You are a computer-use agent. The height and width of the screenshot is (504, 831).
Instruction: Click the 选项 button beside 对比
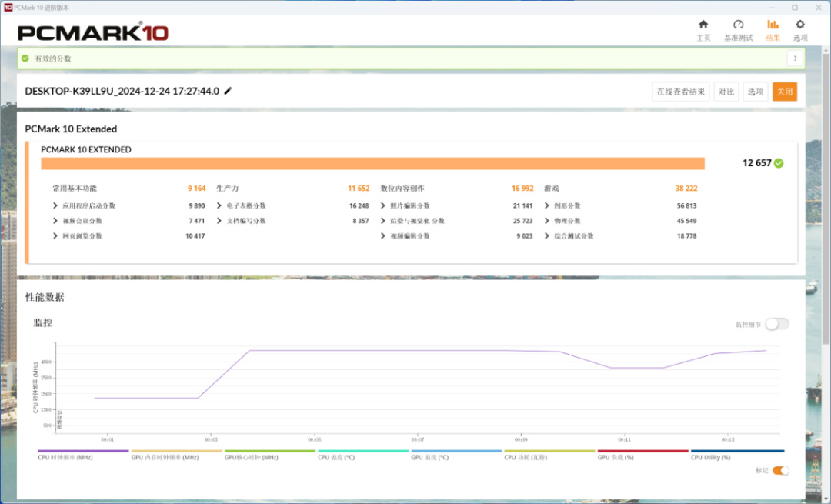point(756,92)
